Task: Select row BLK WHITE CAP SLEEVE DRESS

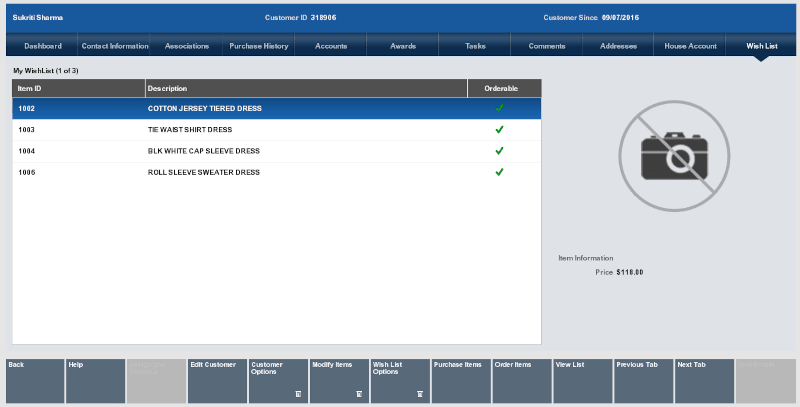Action: [x=277, y=151]
